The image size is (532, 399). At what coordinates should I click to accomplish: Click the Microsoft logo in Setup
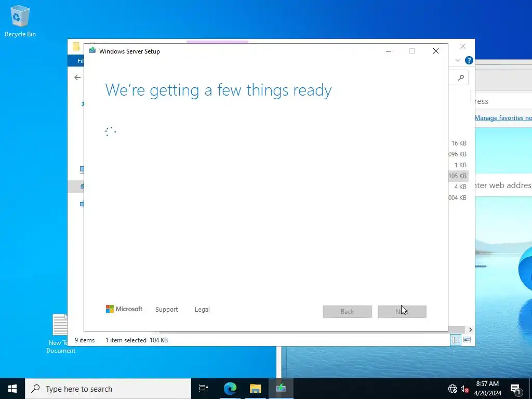click(x=124, y=309)
